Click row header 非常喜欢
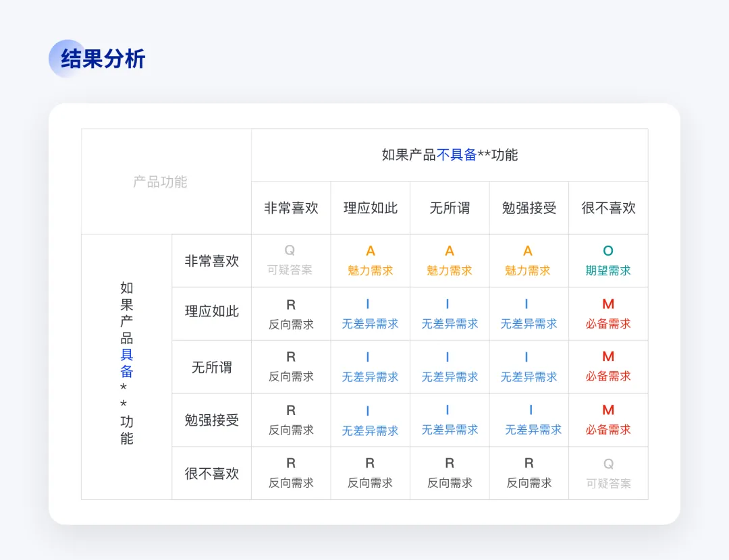729x560 pixels. pyautogui.click(x=211, y=260)
